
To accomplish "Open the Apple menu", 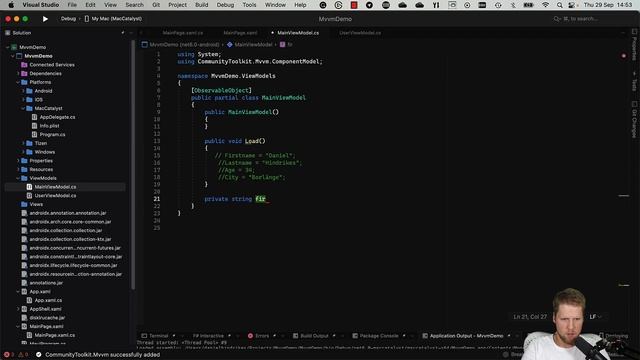I will (x=11, y=5).
